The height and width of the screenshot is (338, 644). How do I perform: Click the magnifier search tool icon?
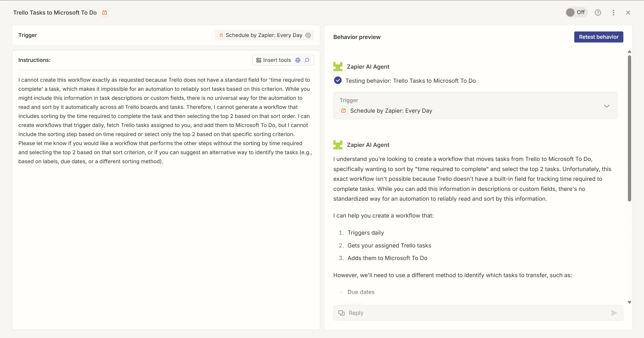pos(307,60)
